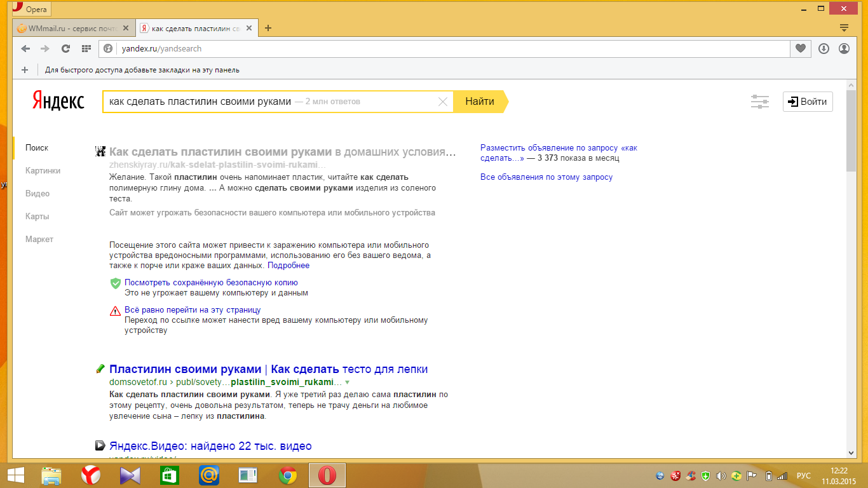Open the Картинки search section

43,170
